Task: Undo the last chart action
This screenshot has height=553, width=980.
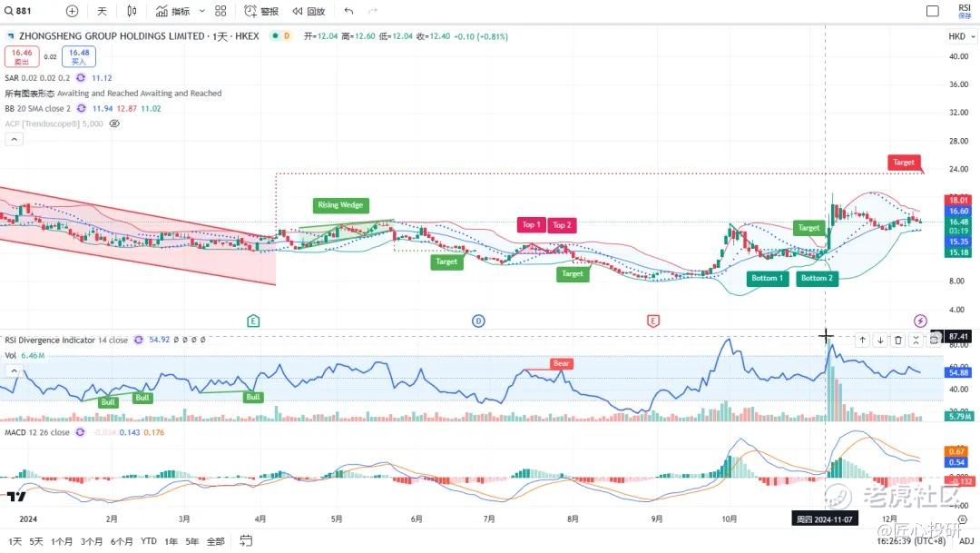Action: [x=348, y=11]
